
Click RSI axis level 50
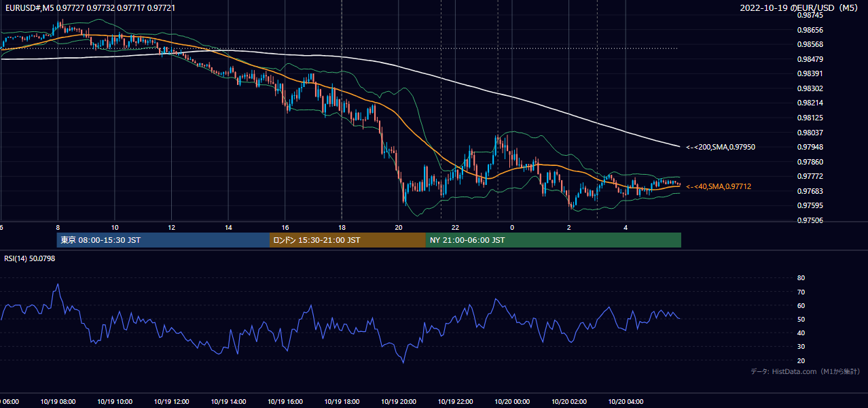(801, 319)
